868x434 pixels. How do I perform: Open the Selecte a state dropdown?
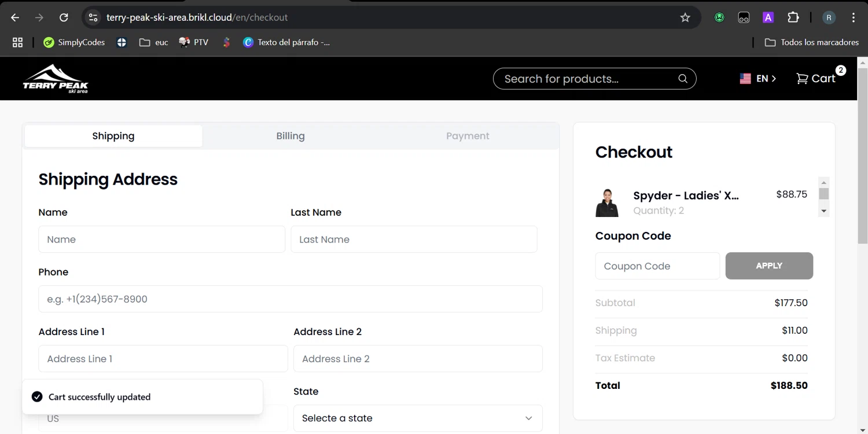click(418, 418)
